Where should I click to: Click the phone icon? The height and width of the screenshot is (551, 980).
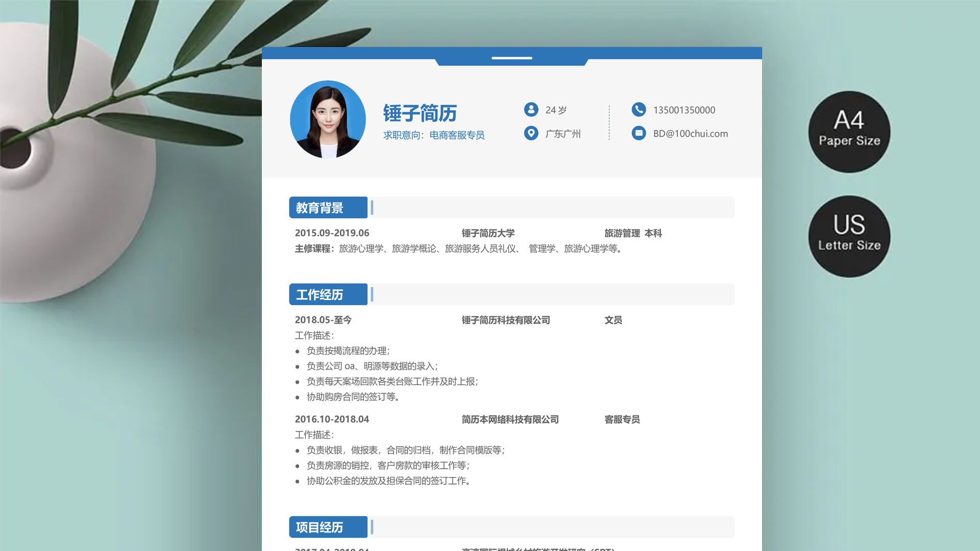click(639, 109)
